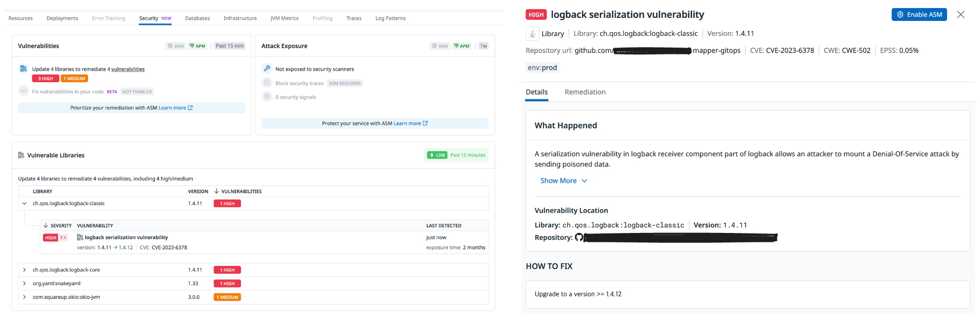The image size is (980, 323).
Task: Click the code icon next to Fix vulnerabilities
Action: pos(23,91)
